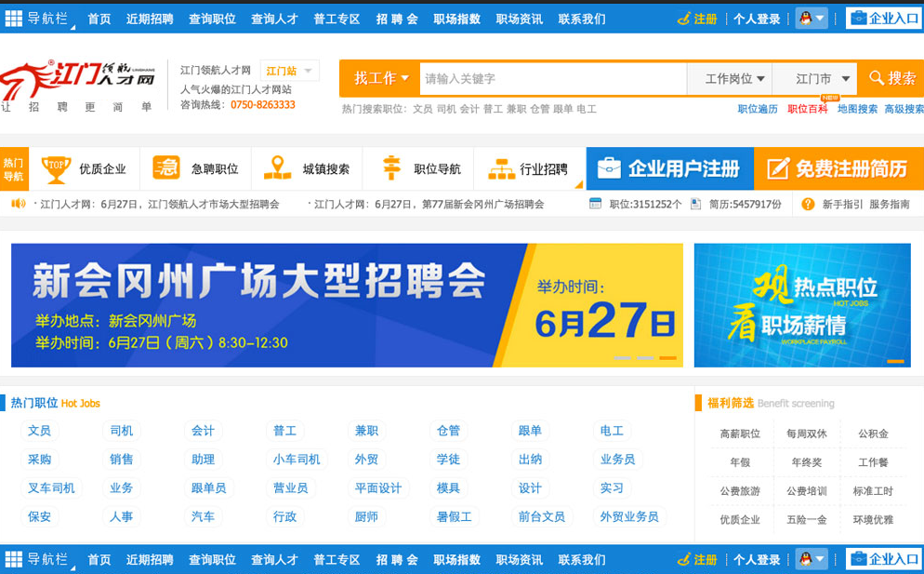Screen dimensions: 924x574
Task: Click the keyword search input field
Action: point(552,79)
